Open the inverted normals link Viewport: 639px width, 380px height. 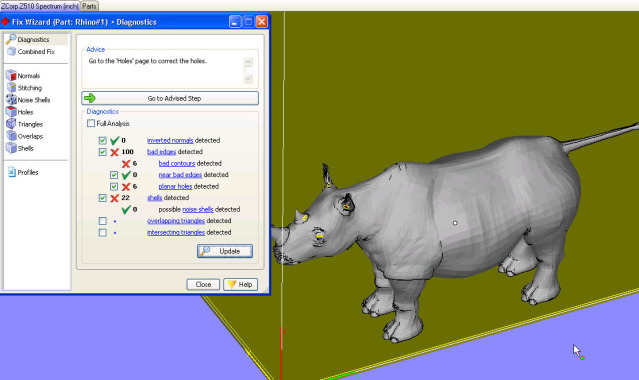pyautogui.click(x=170, y=140)
